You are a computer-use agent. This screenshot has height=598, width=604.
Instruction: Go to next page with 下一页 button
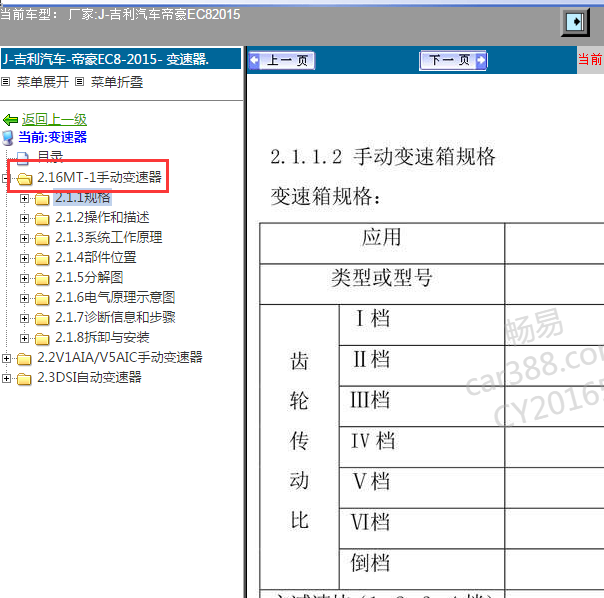[453, 60]
